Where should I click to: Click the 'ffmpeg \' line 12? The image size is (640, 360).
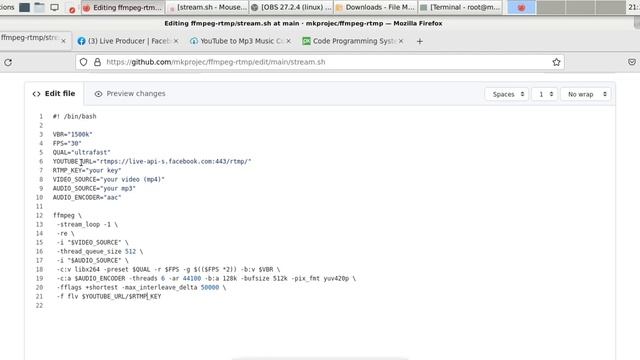tap(67, 215)
